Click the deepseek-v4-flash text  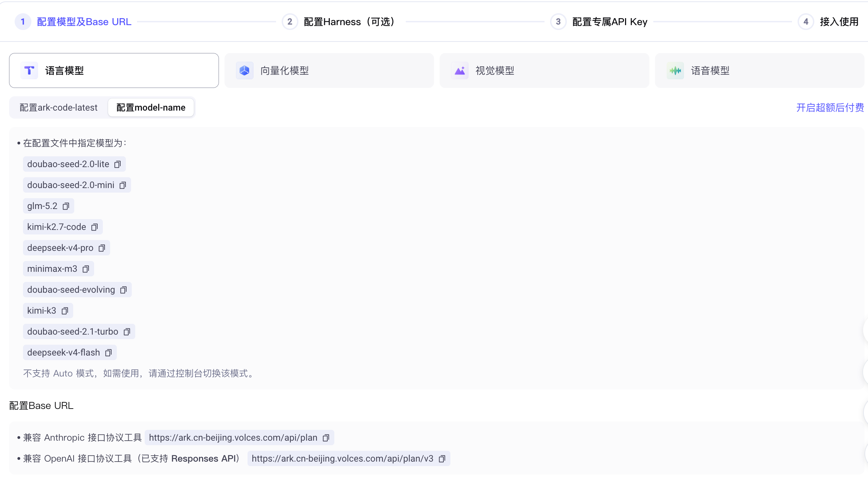click(x=64, y=352)
